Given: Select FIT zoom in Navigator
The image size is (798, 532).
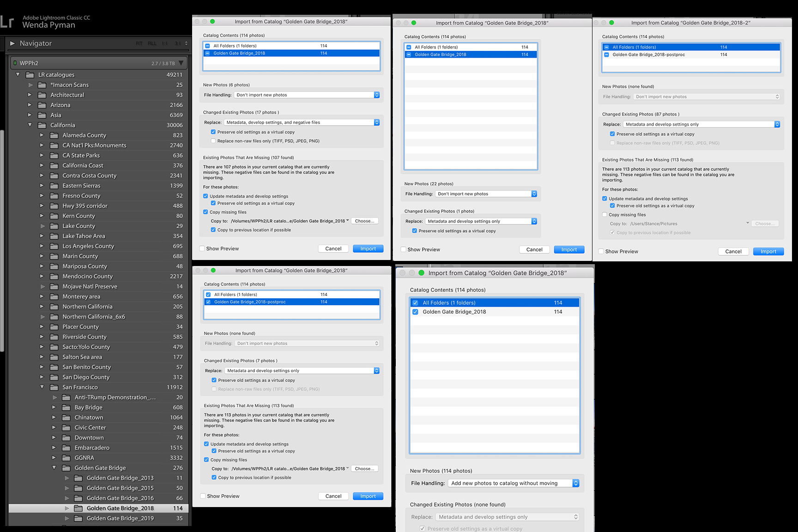Looking at the screenshot, I should pyautogui.click(x=139, y=43).
